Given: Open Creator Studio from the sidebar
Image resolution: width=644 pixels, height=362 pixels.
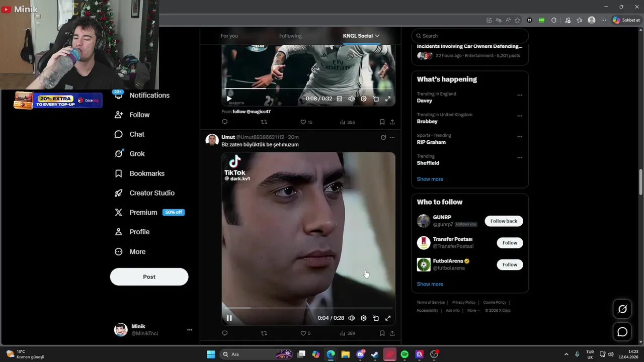Looking at the screenshot, I should click(x=145, y=193).
